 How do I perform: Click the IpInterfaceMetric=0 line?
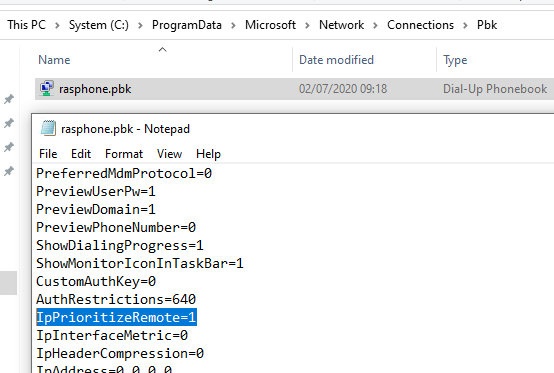tap(112, 336)
